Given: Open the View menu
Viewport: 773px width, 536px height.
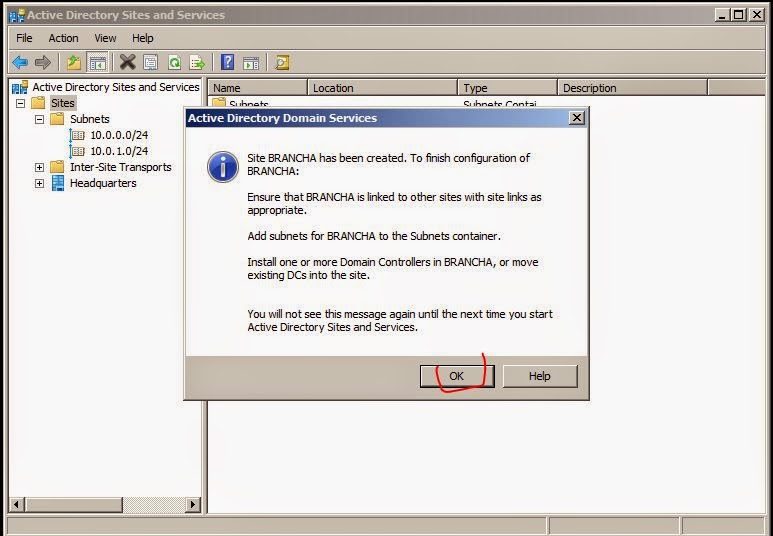Looking at the screenshot, I should 105,38.
